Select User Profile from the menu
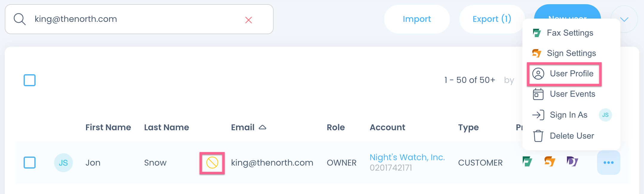Screen dimensions: 644x194 point(564,74)
